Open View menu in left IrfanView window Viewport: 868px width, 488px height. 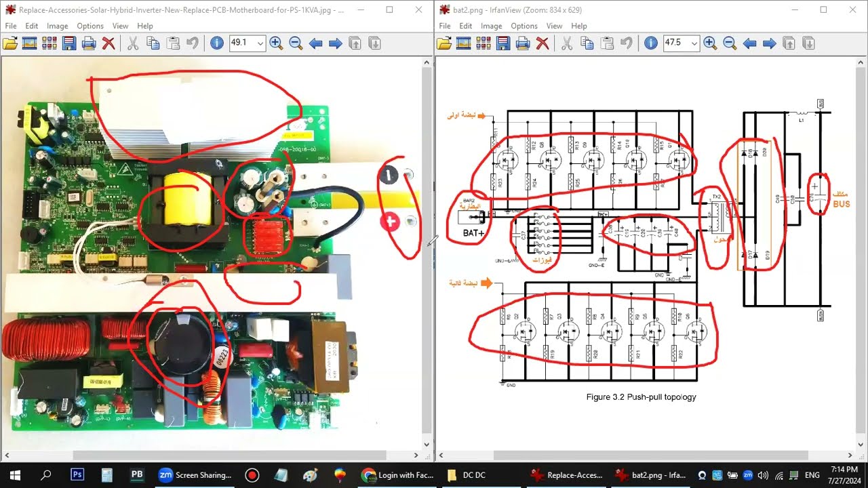[x=120, y=26]
